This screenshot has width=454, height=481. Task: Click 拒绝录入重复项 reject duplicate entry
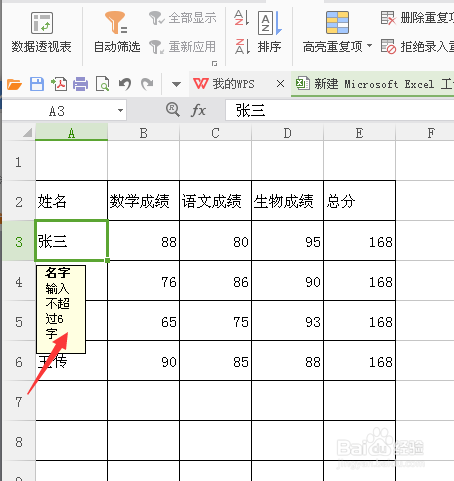tap(417, 47)
